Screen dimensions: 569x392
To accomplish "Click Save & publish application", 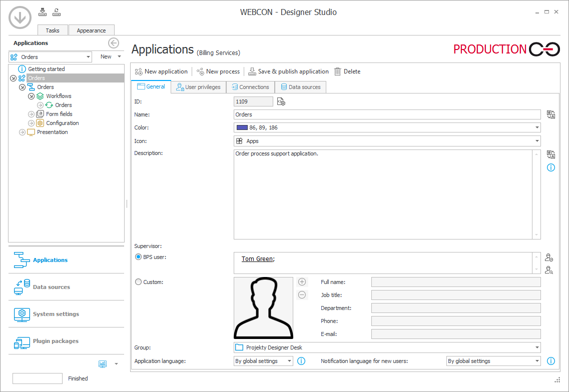I will (288, 71).
